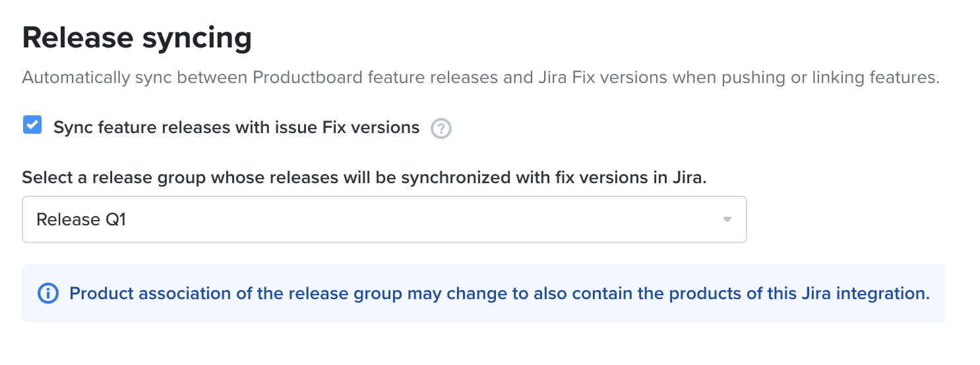Click the Product association notice text
Screen dimensions: 980x365
click(x=499, y=293)
